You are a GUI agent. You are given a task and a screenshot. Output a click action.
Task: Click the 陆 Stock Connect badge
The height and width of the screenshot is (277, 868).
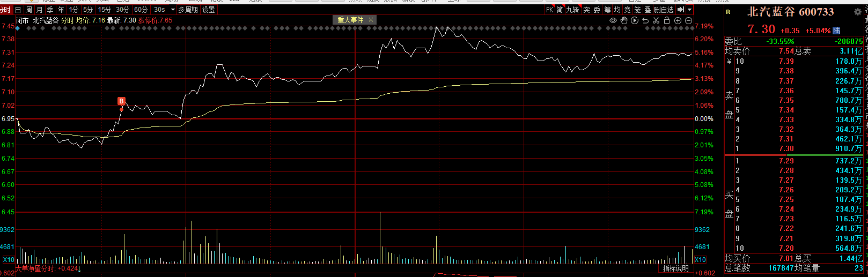click(x=836, y=31)
